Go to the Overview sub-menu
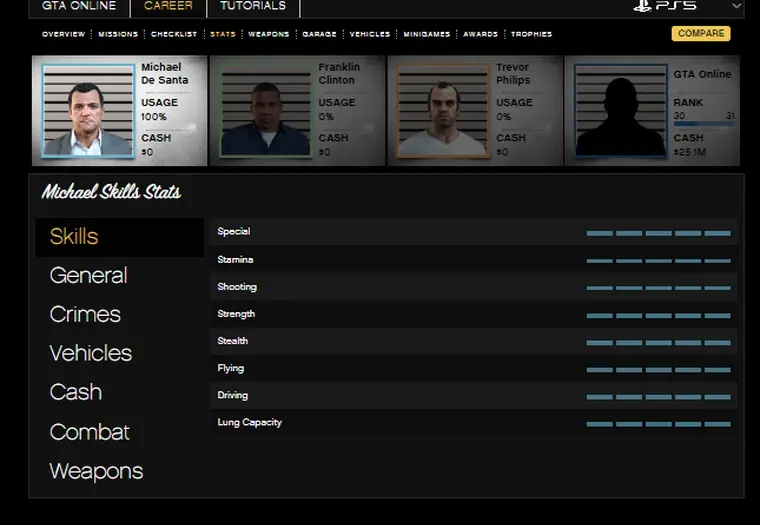 pos(63,34)
